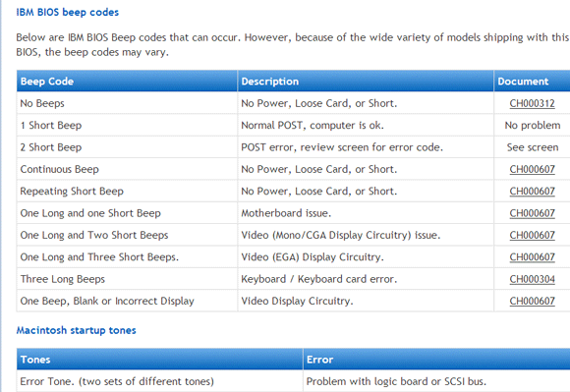570x392 pixels.
Task: Open CH000607 link for EGA Display Circuitry
Action: [x=532, y=257]
